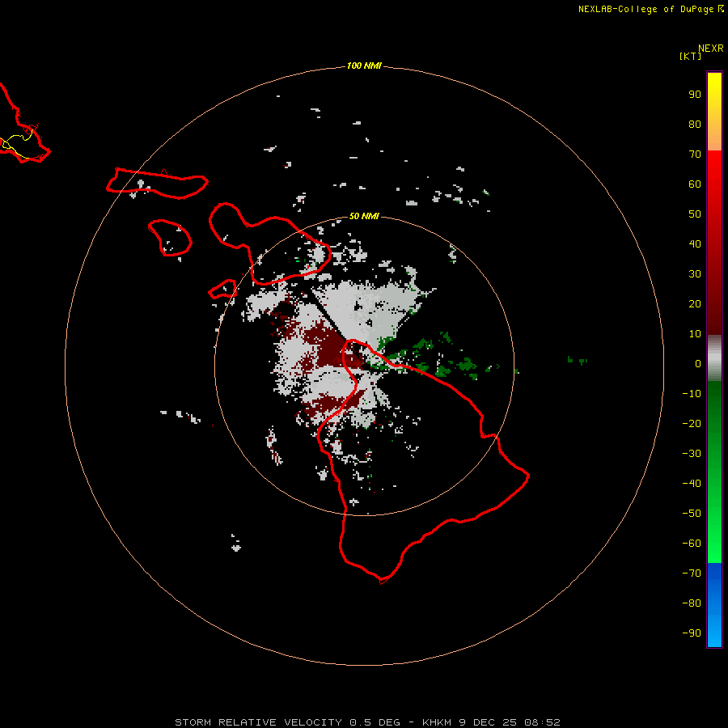Click the 0 value on the scale
728x728 pixels.
coord(698,363)
